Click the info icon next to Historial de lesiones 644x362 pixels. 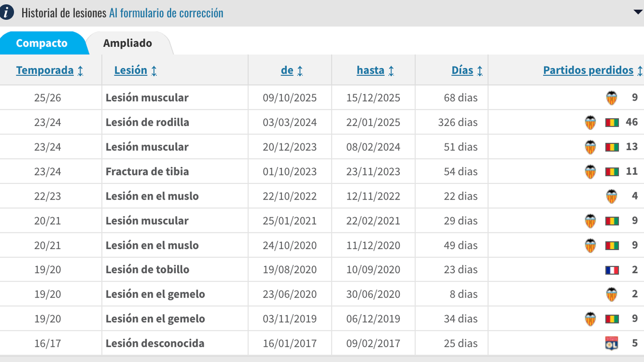click(6, 13)
